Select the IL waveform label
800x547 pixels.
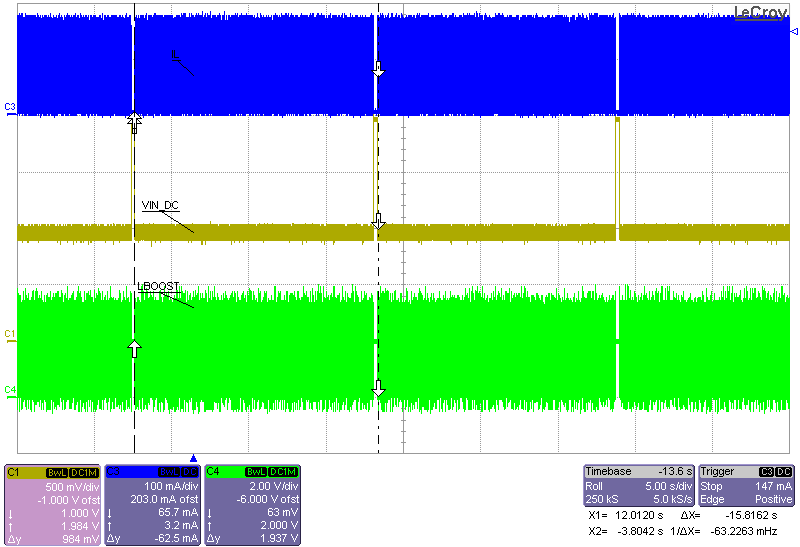click(x=176, y=55)
